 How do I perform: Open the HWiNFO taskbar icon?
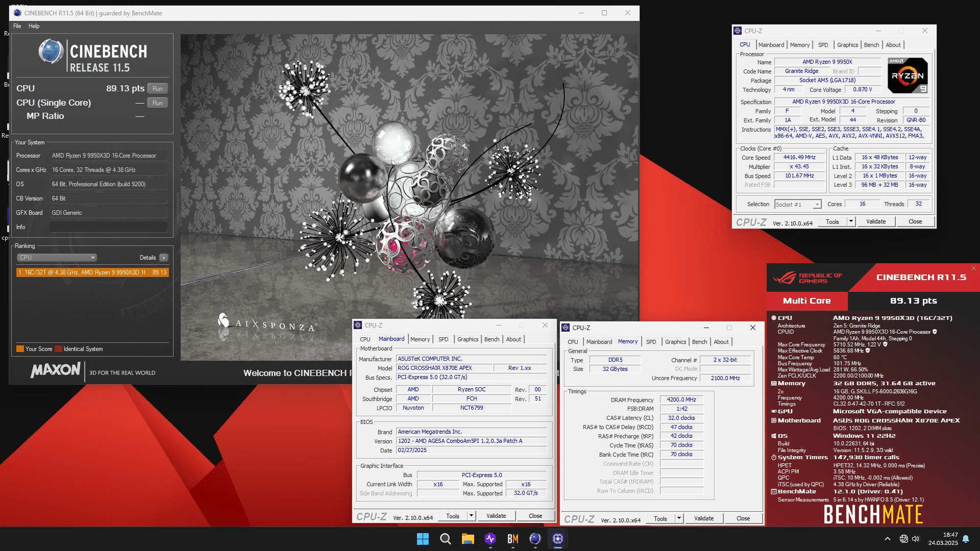click(490, 539)
